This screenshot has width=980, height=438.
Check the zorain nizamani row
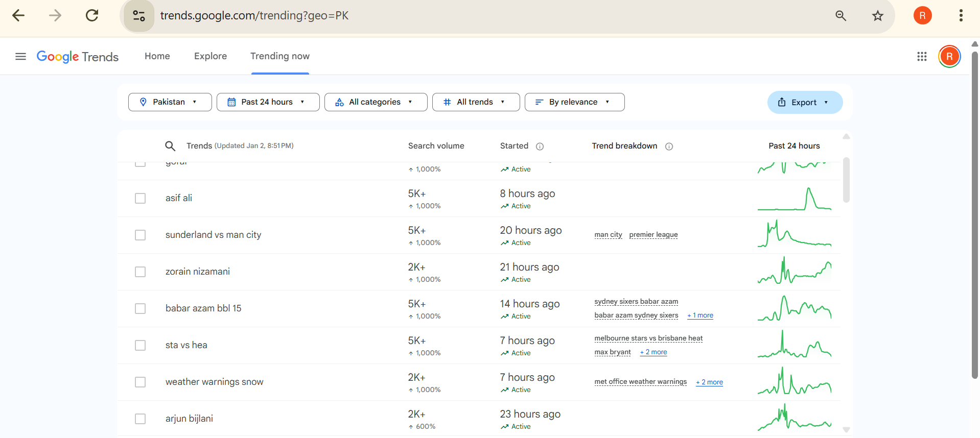pyautogui.click(x=140, y=272)
